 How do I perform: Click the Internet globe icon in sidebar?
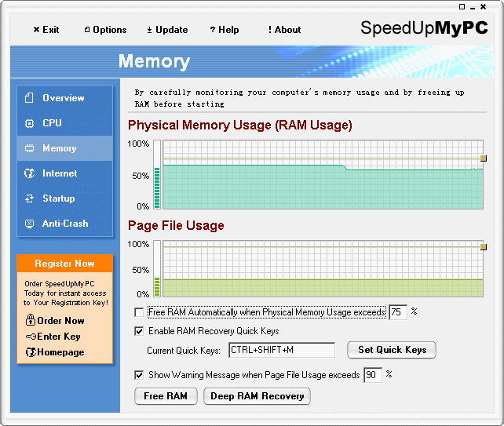[29, 173]
